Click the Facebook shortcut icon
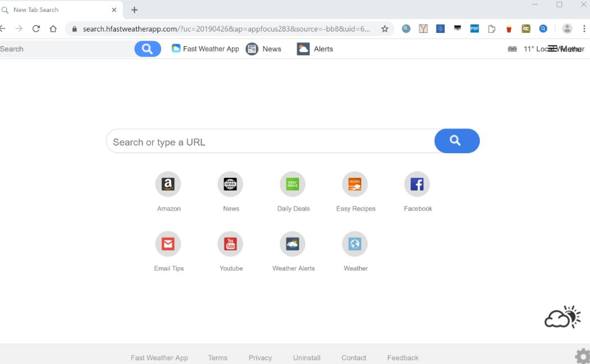Viewport: 590px width, 364px height. tap(417, 184)
